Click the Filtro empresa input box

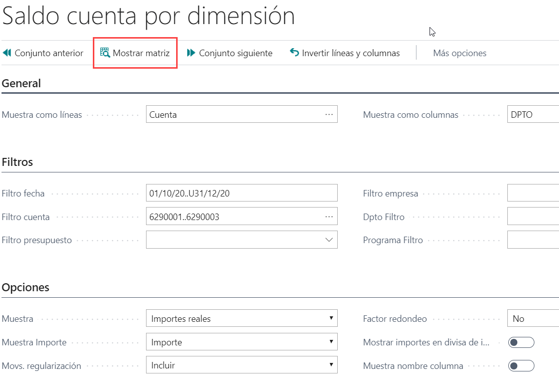[x=532, y=193]
